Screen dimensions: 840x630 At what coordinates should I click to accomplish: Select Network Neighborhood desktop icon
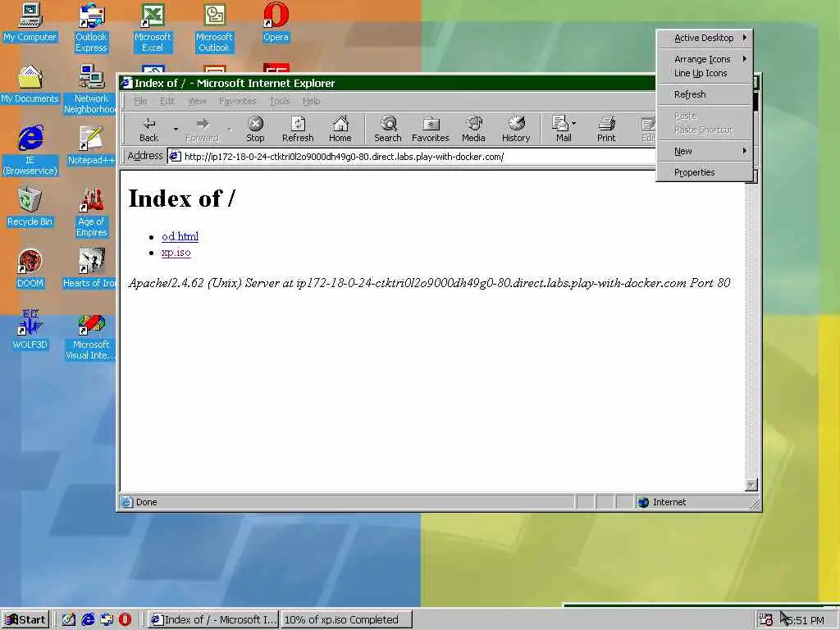coord(90,89)
